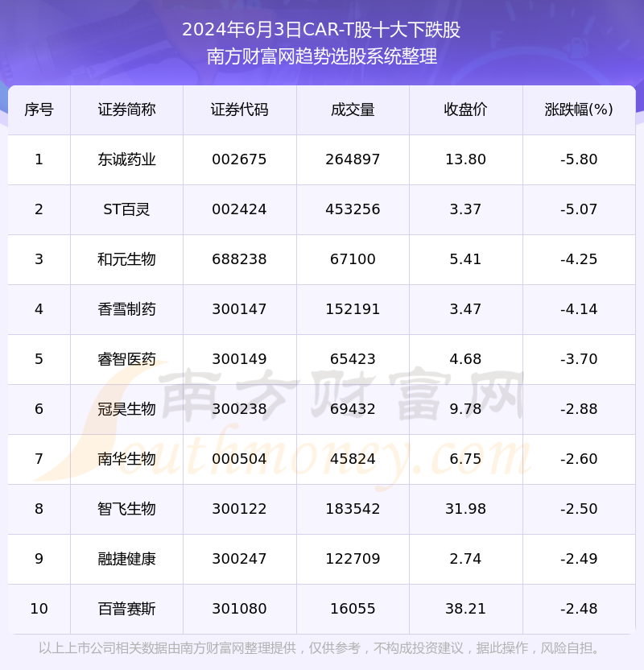Click stock name '智飞生物'
The width and height of the screenshot is (644, 670).
[x=127, y=509]
